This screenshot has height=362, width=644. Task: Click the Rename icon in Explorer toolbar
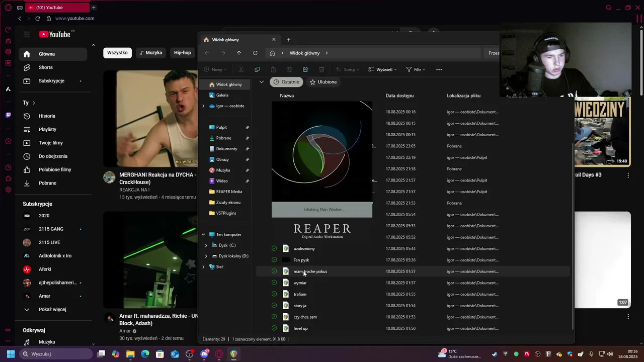(289, 69)
